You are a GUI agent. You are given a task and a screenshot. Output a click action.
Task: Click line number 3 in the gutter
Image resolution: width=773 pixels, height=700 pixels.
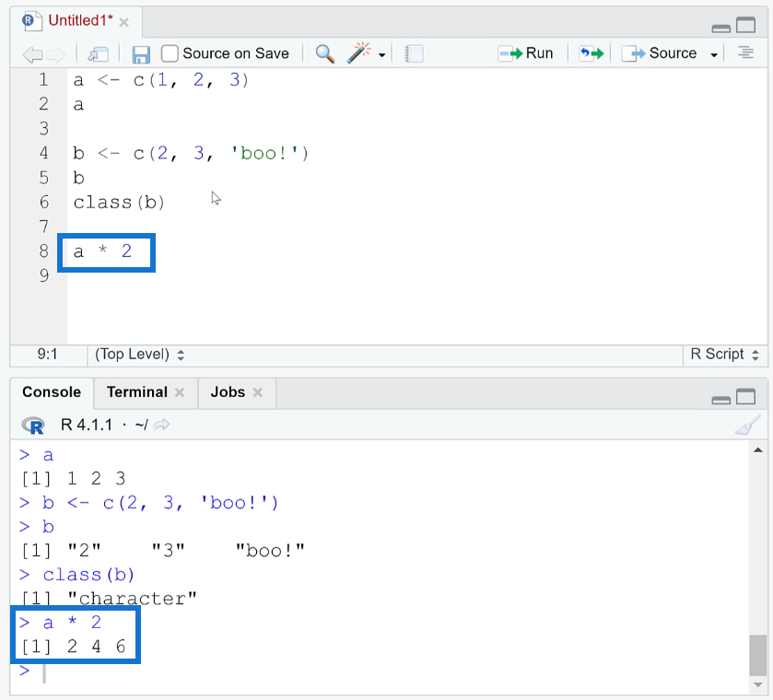point(44,129)
